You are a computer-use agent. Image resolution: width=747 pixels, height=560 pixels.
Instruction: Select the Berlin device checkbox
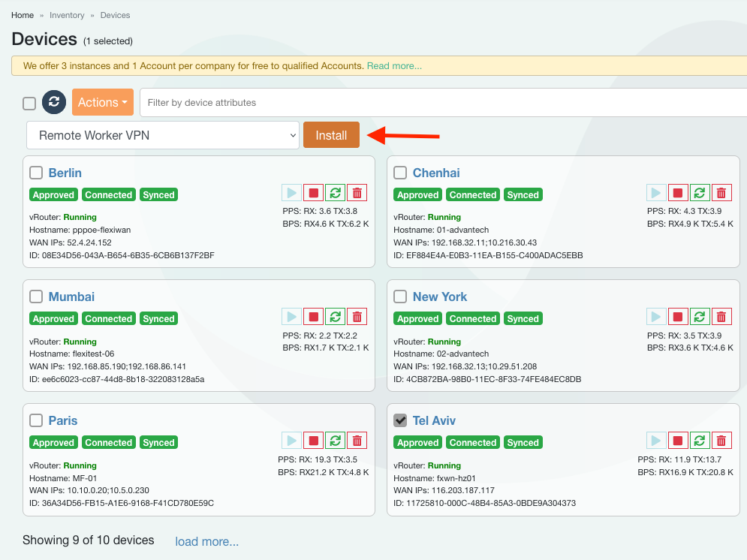click(x=36, y=173)
